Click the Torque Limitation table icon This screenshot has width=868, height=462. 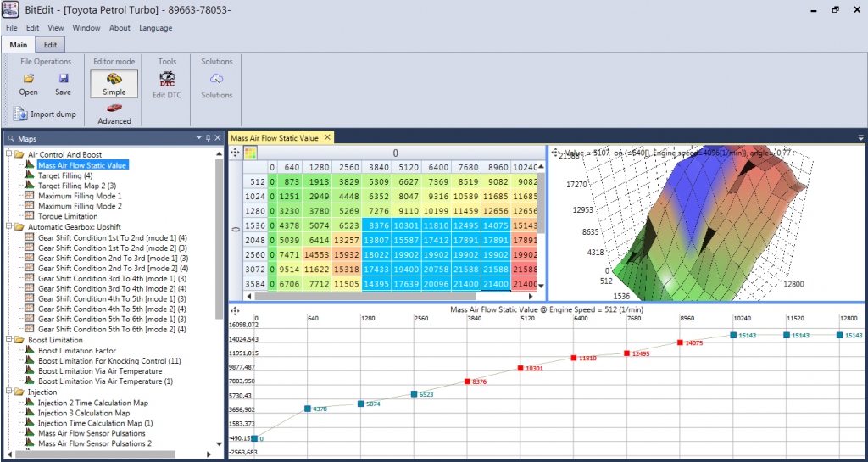(30, 216)
